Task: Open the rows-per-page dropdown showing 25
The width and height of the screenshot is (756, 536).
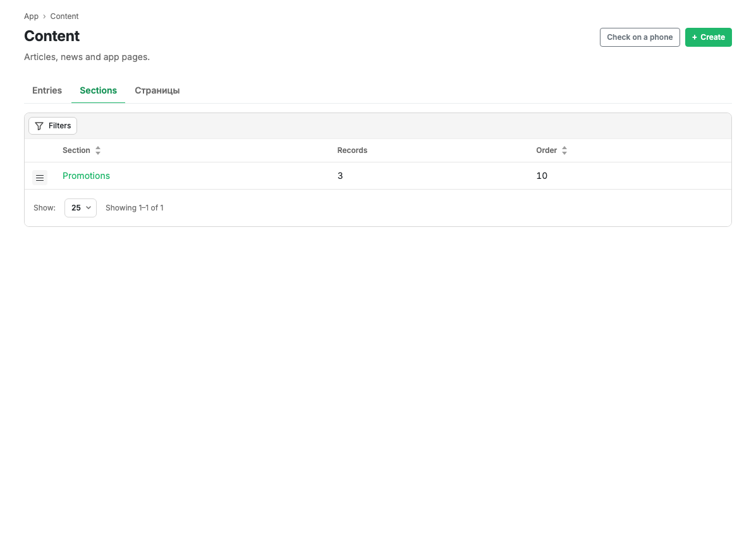Action: 80,208
